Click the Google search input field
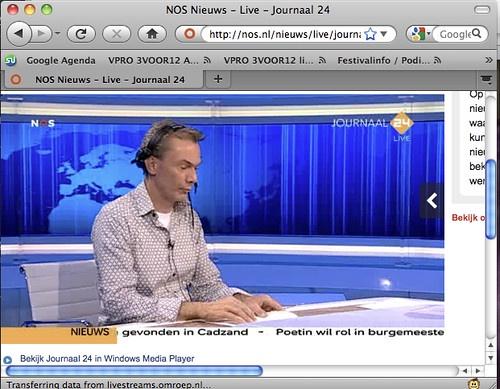 point(455,34)
